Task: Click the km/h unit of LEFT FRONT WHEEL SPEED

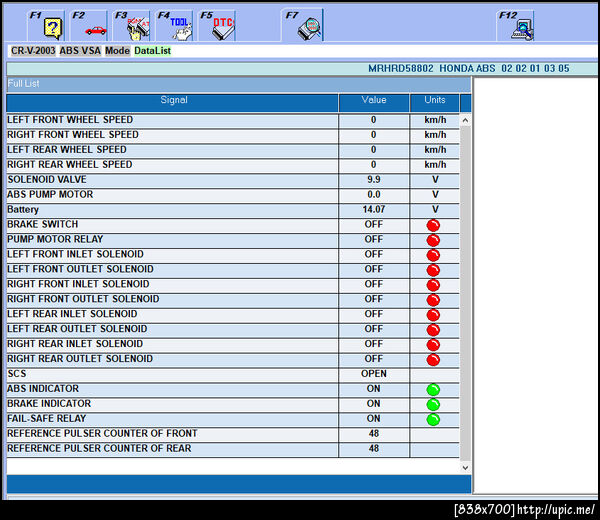Action: tap(435, 120)
